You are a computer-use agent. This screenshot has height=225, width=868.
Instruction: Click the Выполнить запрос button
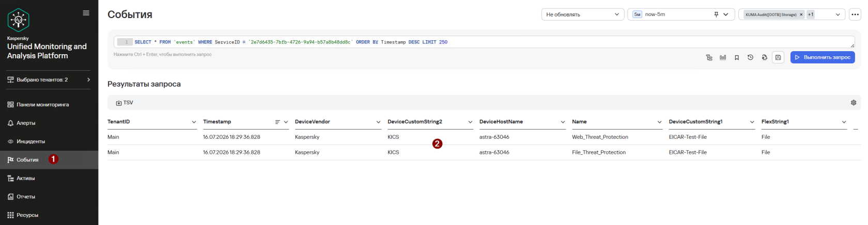[823, 57]
